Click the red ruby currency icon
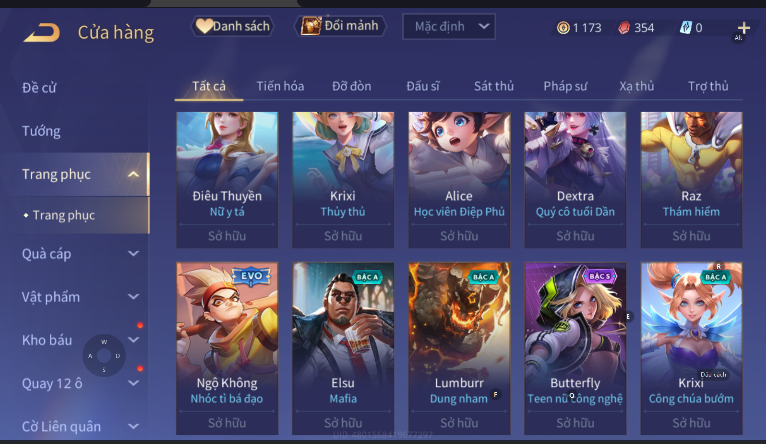This screenshot has height=444, width=766. [624, 28]
